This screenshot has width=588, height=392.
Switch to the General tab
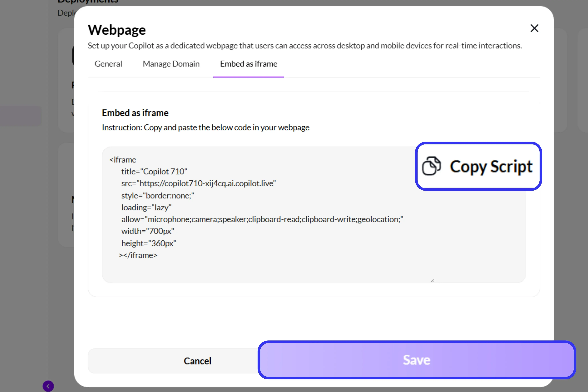tap(108, 64)
